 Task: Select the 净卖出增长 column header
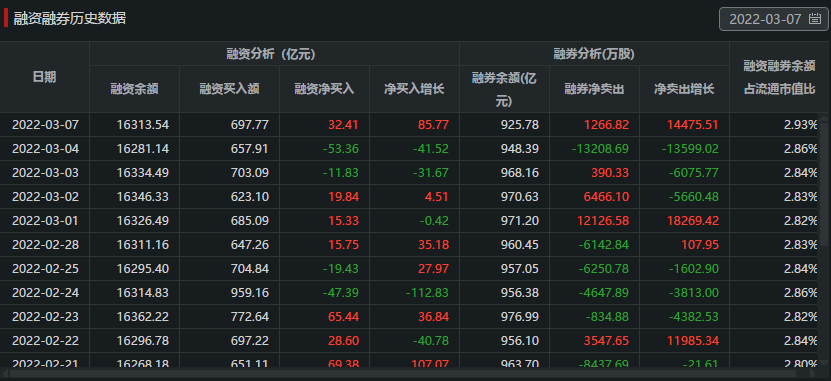[684, 89]
